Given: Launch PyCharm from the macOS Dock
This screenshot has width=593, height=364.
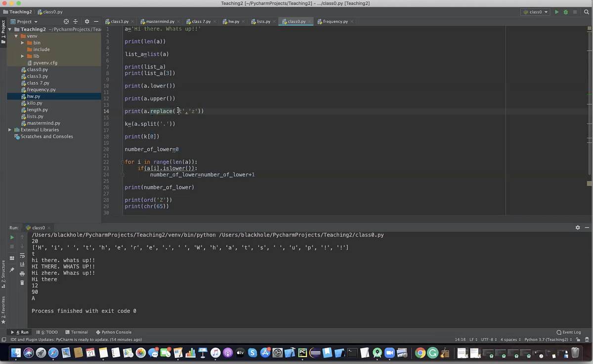Looking at the screenshot, I should pos(302,353).
